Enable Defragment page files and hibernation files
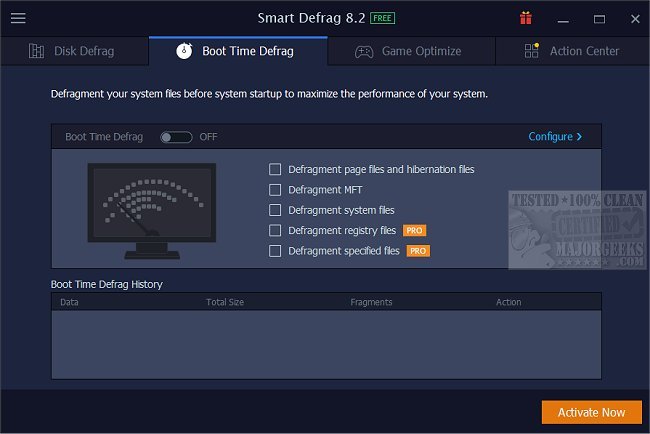Image resolution: width=650 pixels, height=434 pixels. coord(275,170)
